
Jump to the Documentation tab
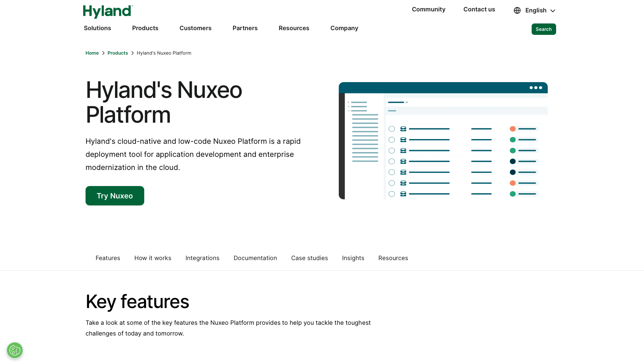(x=255, y=258)
